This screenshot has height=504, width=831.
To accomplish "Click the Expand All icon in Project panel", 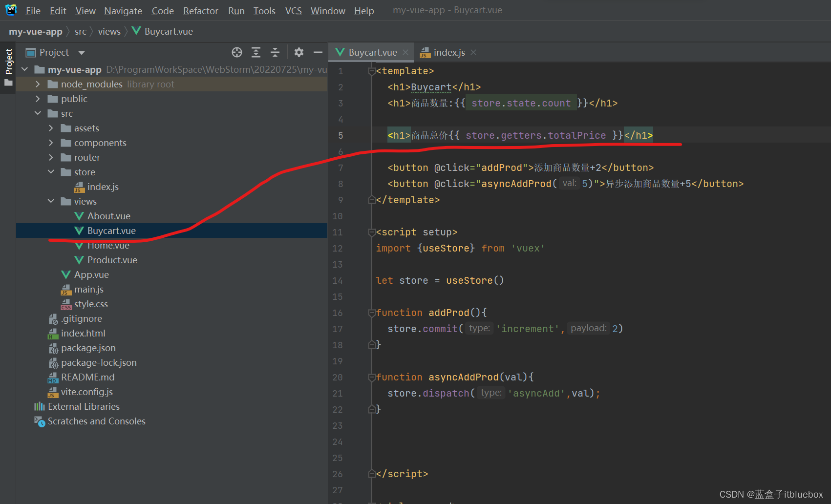I will (x=256, y=52).
